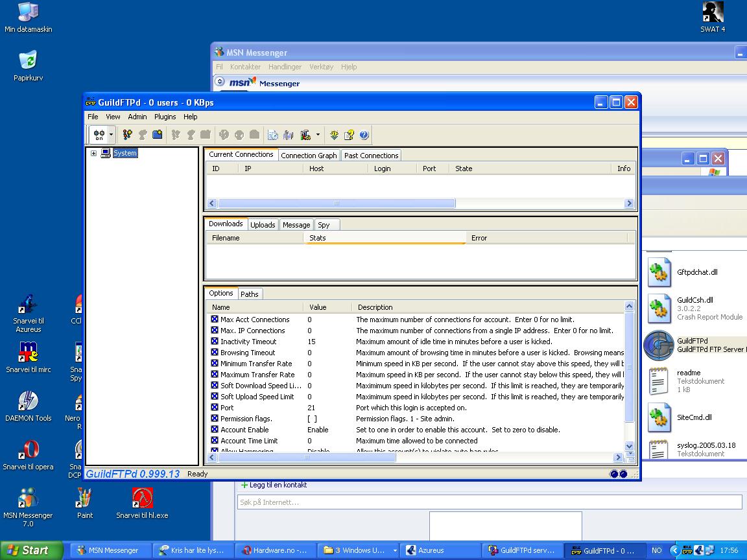
Task: Click the statistics pages toolbar icon
Action: click(x=288, y=135)
